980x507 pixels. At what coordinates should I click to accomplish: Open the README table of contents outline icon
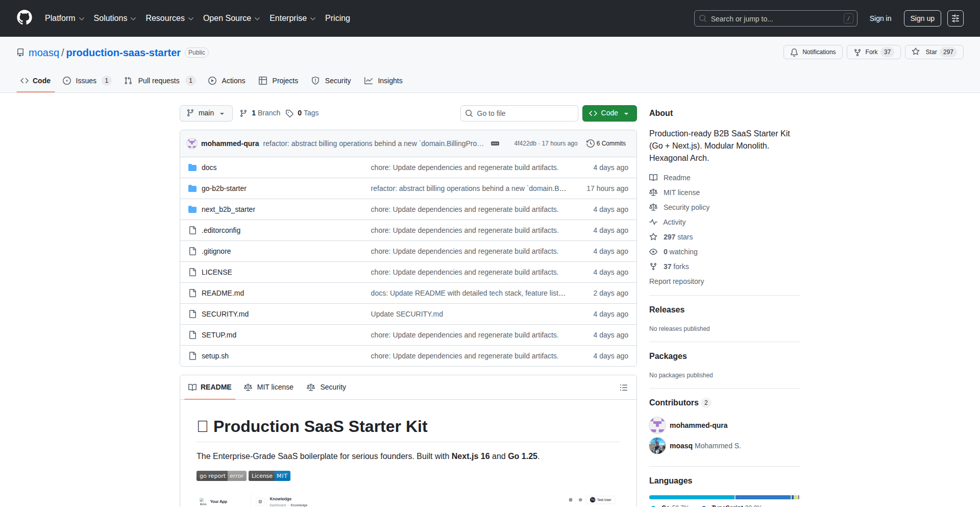[x=623, y=388]
